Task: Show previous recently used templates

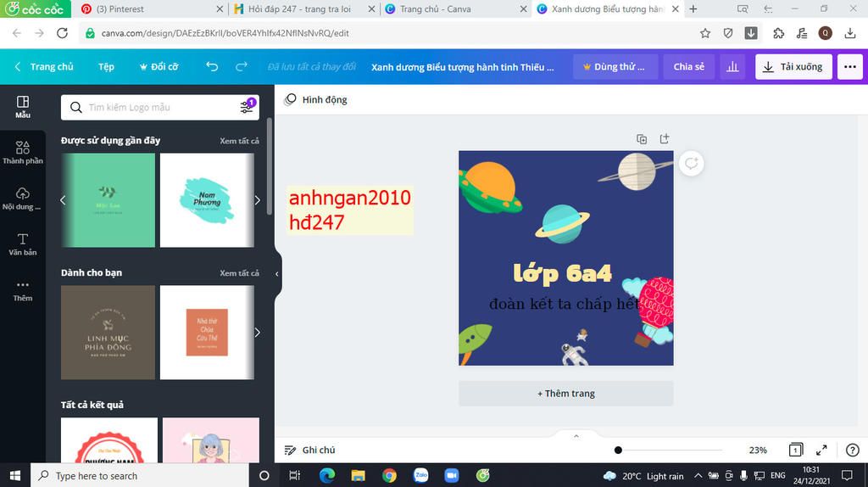Action: tap(63, 200)
